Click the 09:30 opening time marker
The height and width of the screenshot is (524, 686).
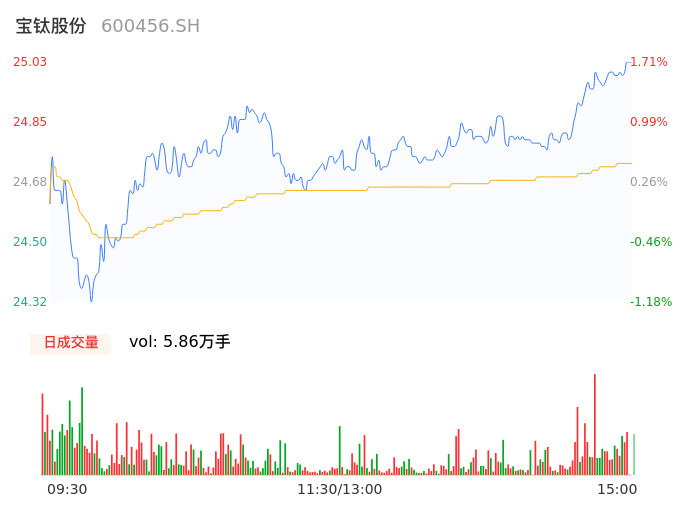(x=67, y=489)
